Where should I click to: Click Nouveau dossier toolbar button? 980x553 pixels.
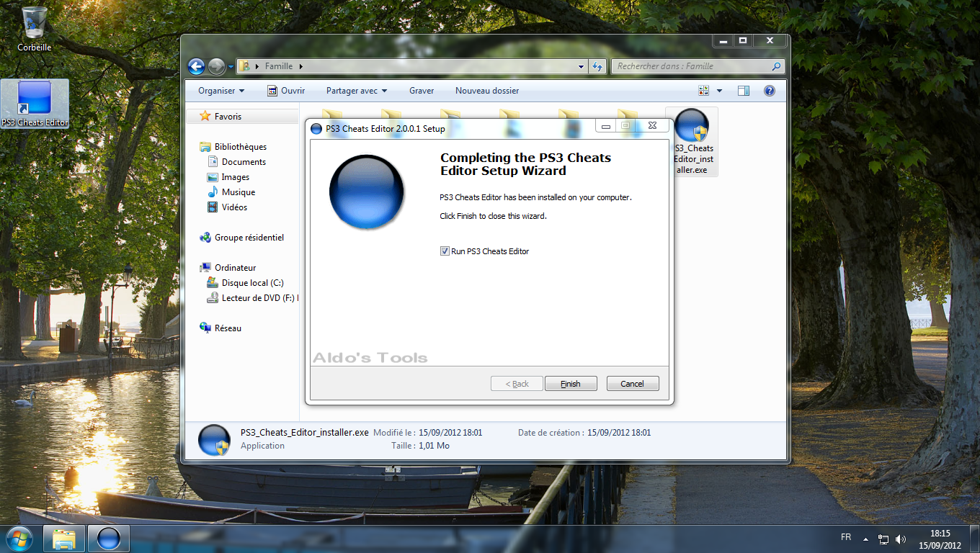487,91
